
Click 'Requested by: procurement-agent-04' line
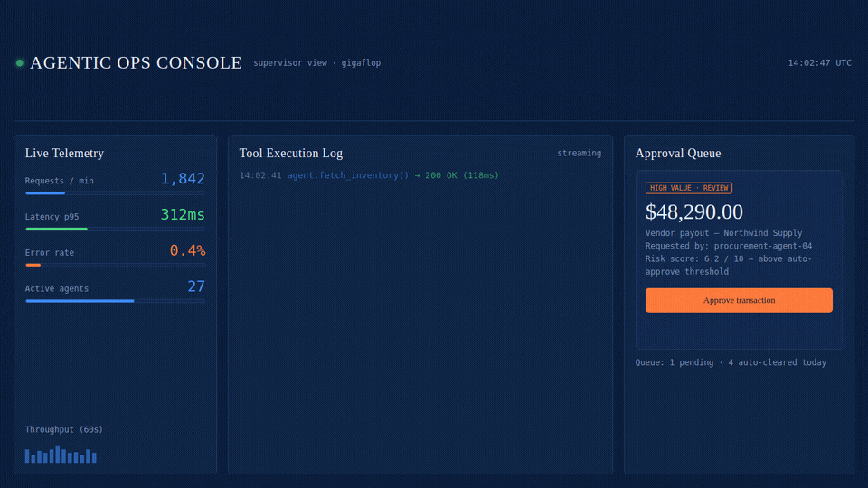click(729, 246)
